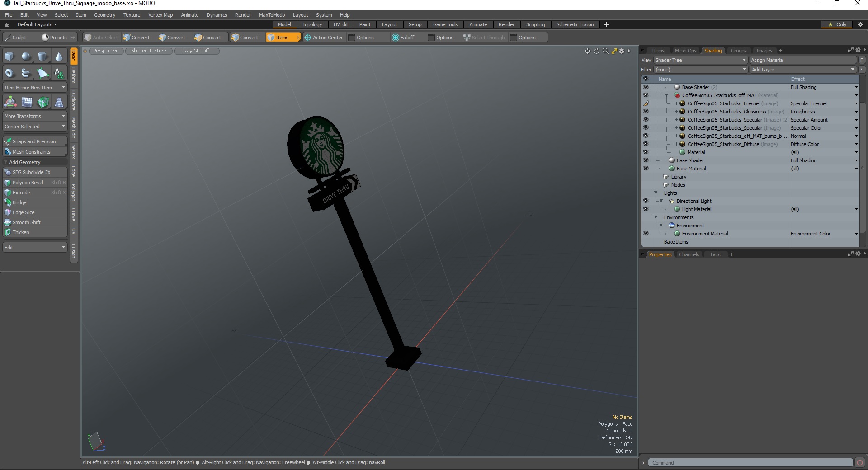Toggle visibility of CoffeeSign05_Starbucks_Glossiness layer
868x470 pixels.
646,112
